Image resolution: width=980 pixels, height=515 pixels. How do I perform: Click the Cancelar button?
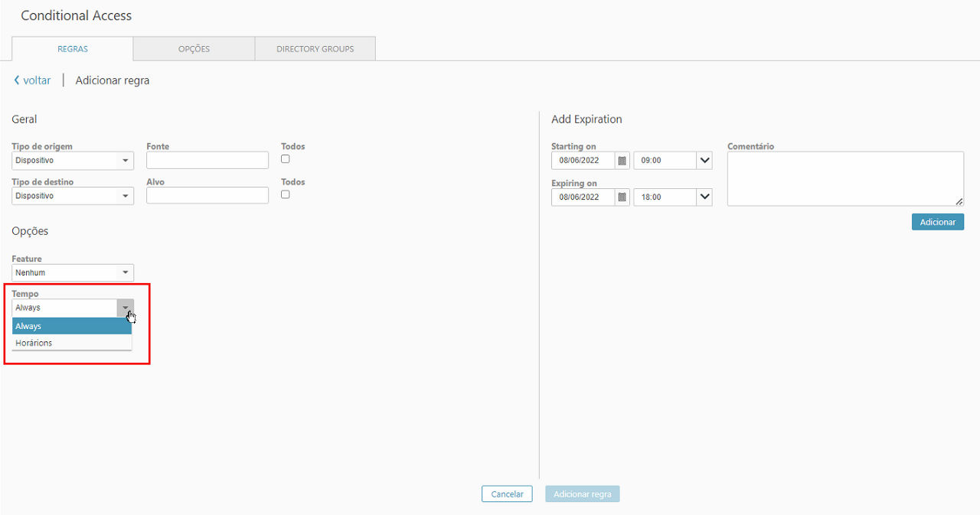(x=507, y=494)
